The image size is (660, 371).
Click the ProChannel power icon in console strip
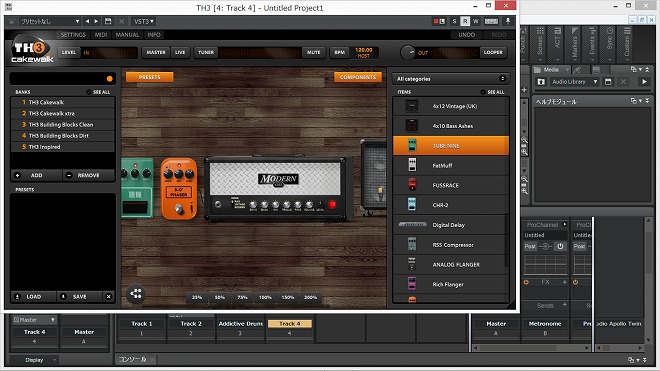click(x=560, y=246)
